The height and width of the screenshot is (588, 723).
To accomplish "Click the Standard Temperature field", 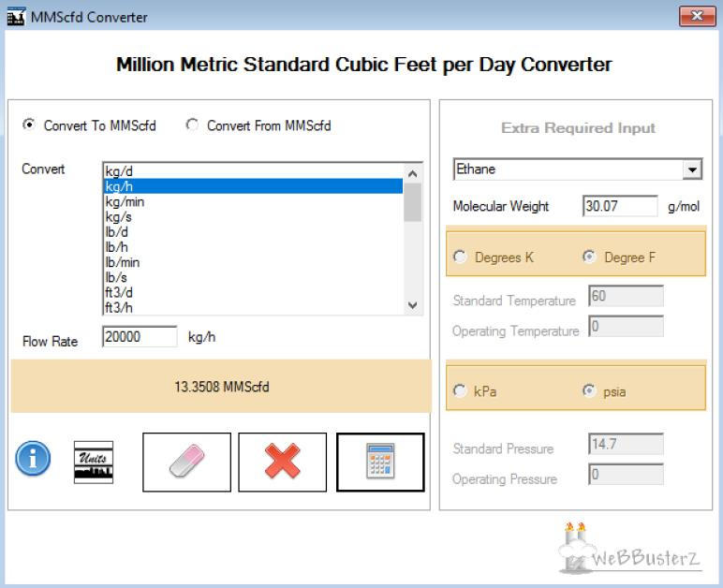I will click(x=627, y=296).
